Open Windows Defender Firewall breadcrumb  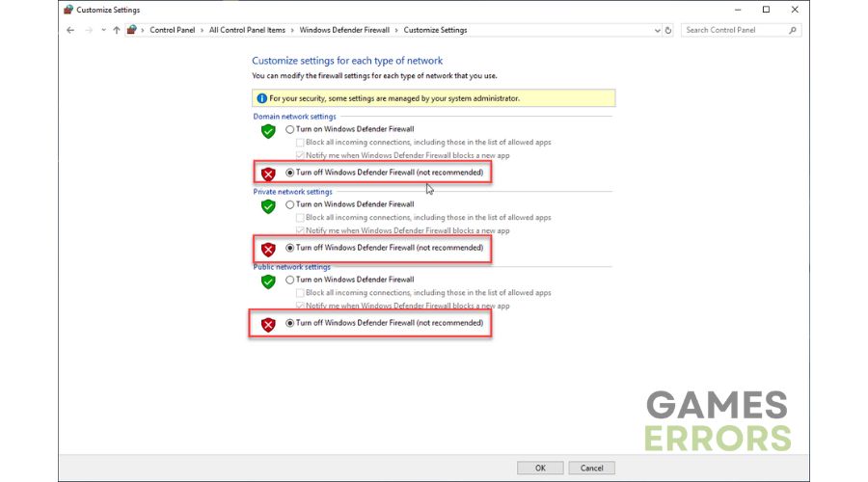coord(344,30)
